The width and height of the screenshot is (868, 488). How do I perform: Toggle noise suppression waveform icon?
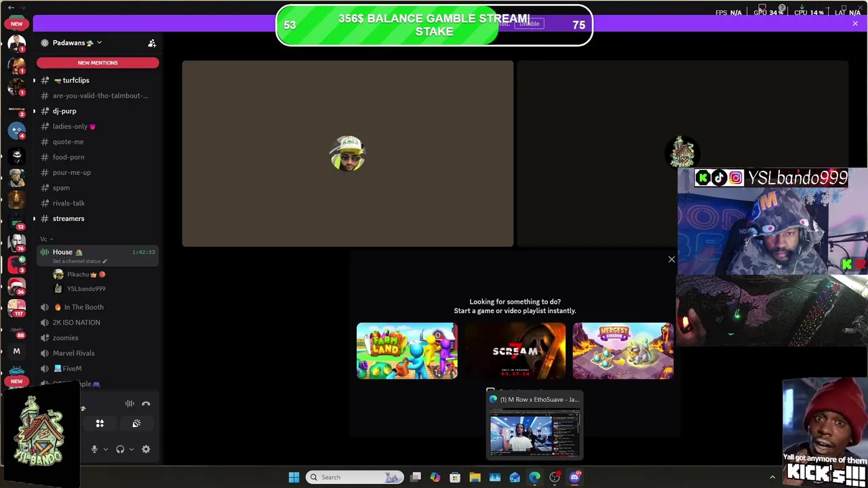pyautogui.click(x=130, y=403)
